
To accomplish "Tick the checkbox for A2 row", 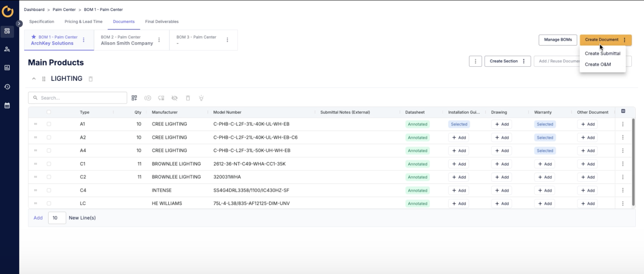I will (49, 137).
